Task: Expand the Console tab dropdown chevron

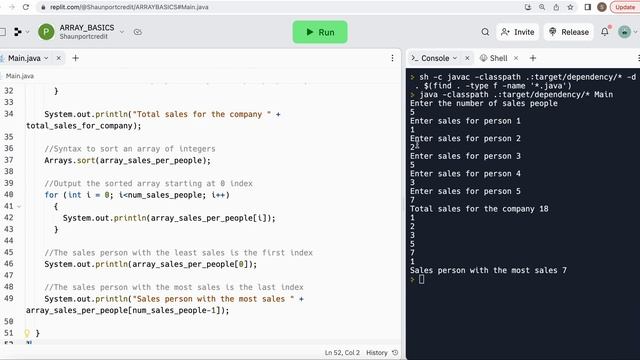Action: tap(455, 58)
